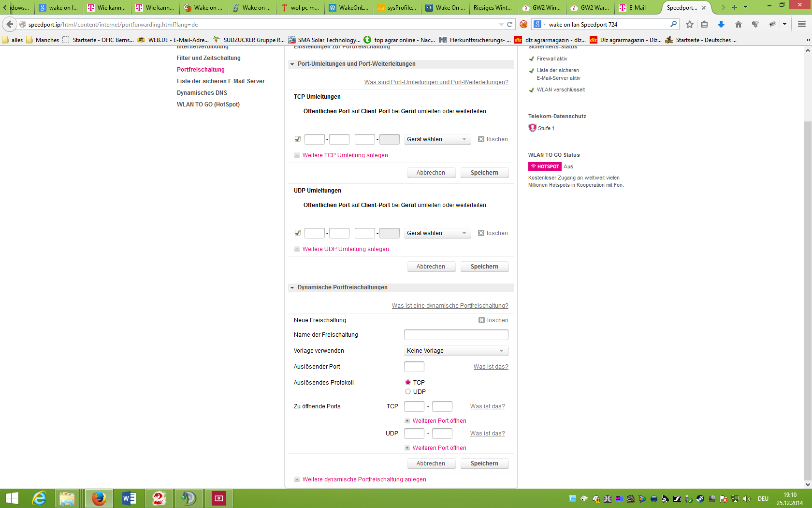This screenshot has width=812, height=508.
Task: Click the blocked-content icon next to the URL bar
Action: [523, 24]
